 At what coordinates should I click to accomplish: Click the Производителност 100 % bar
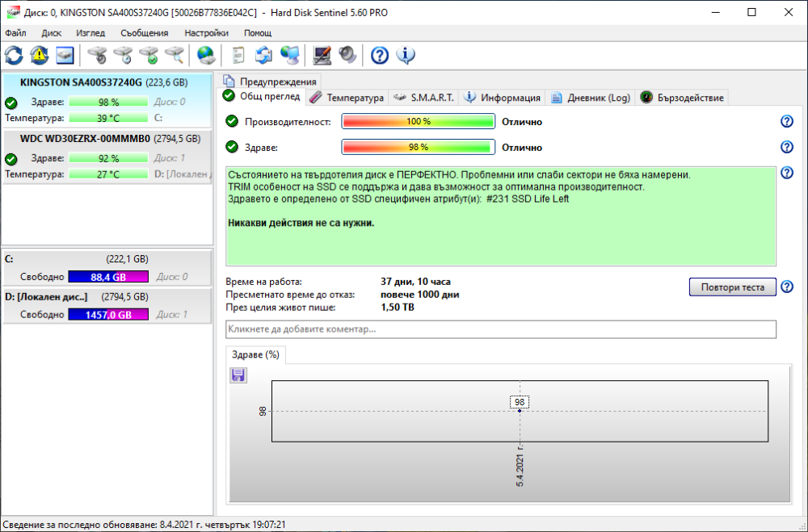[x=418, y=122]
